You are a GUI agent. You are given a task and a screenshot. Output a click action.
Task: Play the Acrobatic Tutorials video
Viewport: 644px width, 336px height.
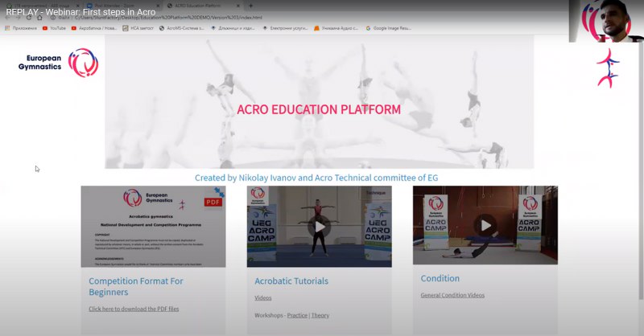319,227
